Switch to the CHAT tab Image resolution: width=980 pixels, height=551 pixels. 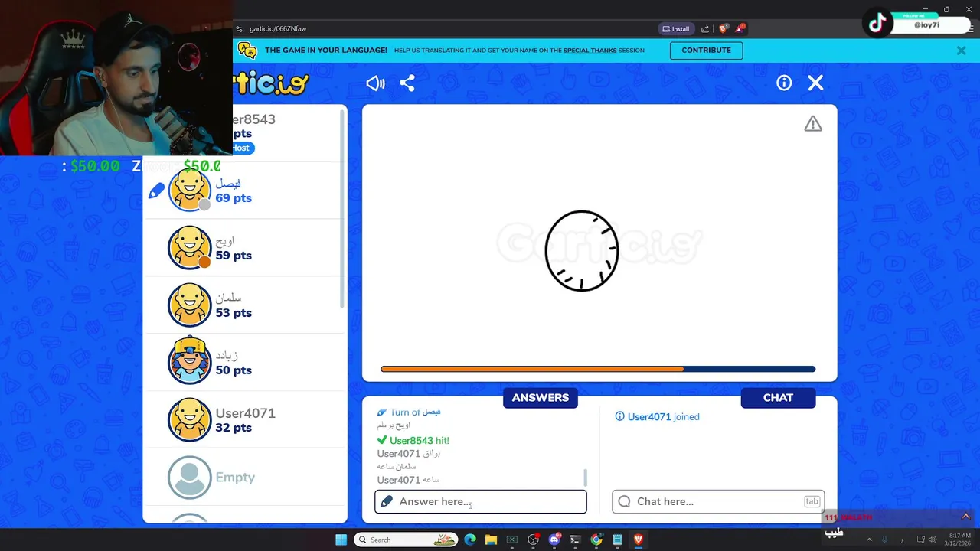(778, 398)
